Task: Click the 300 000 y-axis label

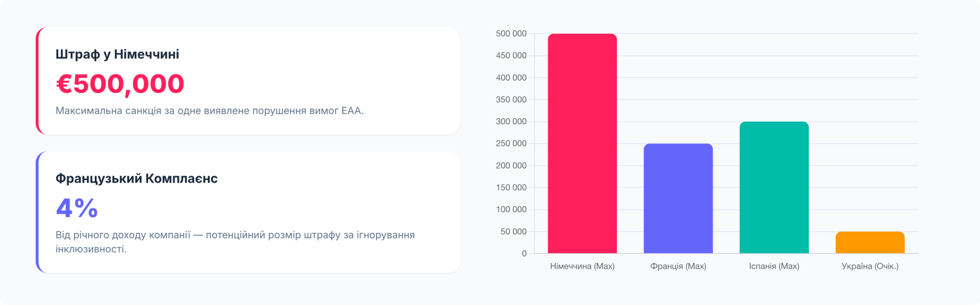Action: click(511, 121)
